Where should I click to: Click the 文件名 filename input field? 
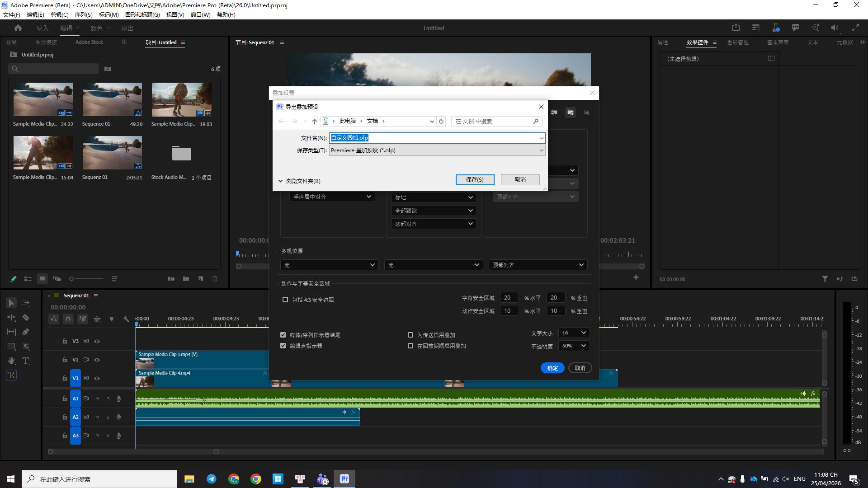tap(437, 138)
